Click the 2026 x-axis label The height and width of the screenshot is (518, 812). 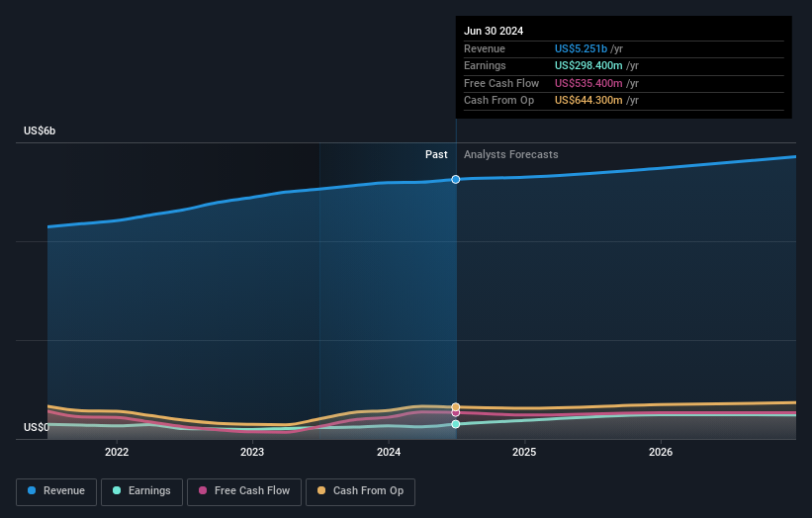point(661,453)
